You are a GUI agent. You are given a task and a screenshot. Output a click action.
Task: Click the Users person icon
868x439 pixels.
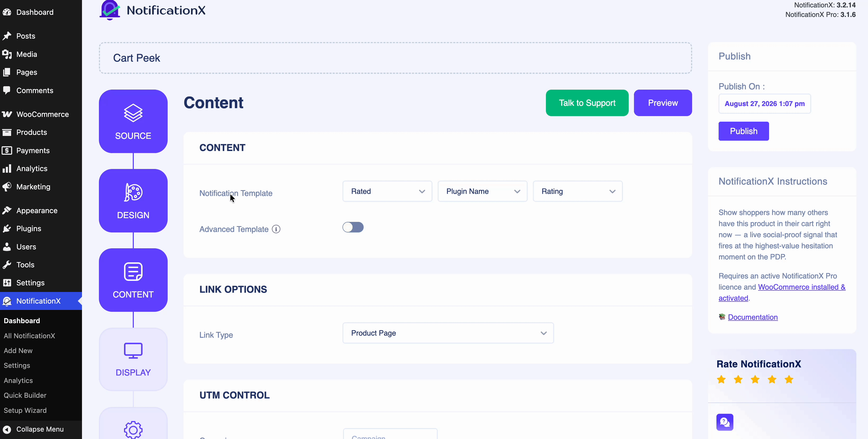point(7,247)
